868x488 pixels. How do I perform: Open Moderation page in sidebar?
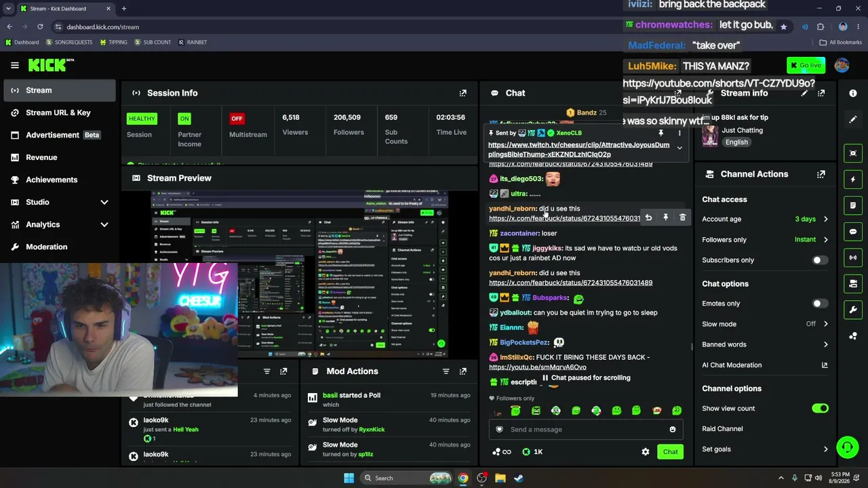pos(60,247)
